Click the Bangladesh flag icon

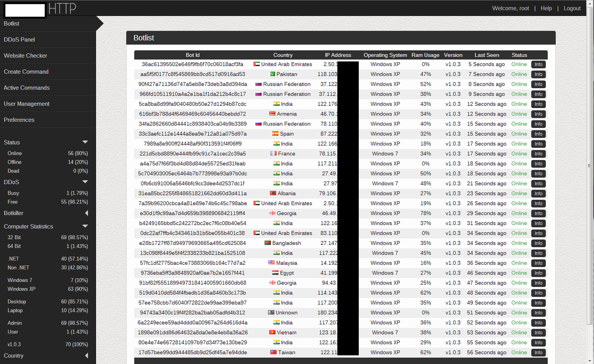268,243
